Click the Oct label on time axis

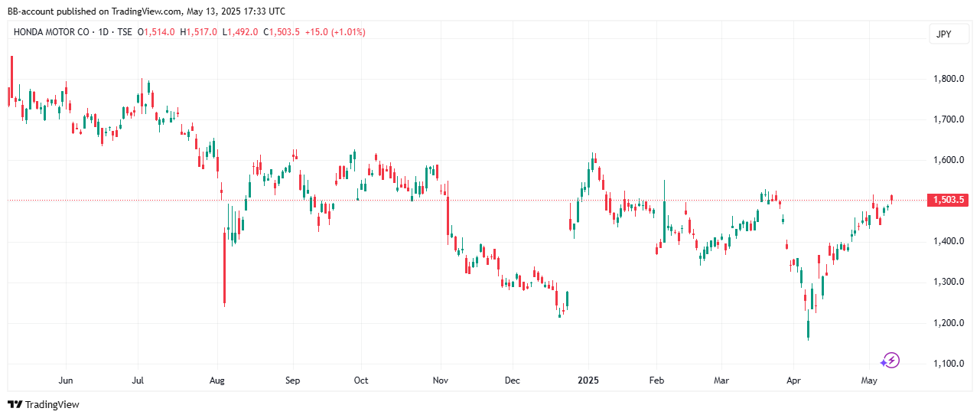pyautogui.click(x=361, y=380)
